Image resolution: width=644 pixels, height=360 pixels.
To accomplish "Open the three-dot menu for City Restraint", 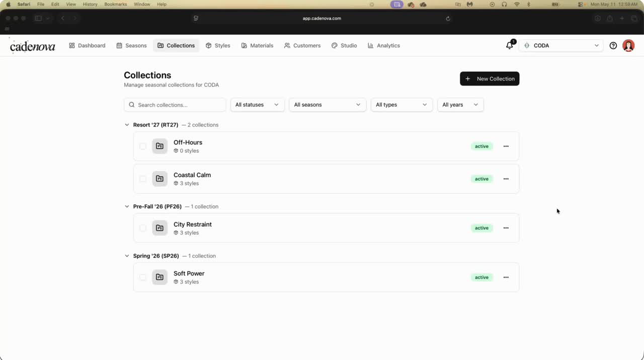I will pyautogui.click(x=506, y=228).
